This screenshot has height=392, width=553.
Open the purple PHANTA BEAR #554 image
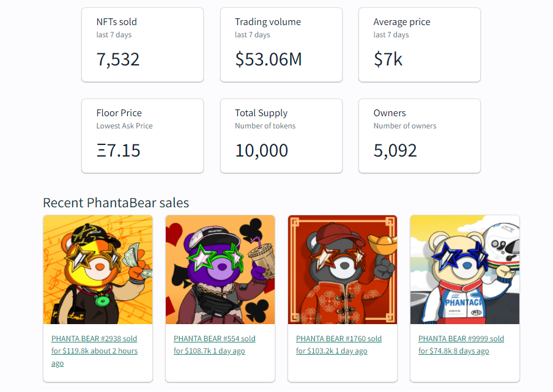(x=220, y=270)
